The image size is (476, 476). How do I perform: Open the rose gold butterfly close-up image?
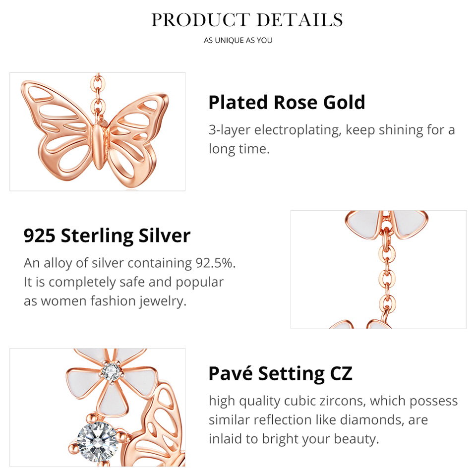[x=97, y=131]
